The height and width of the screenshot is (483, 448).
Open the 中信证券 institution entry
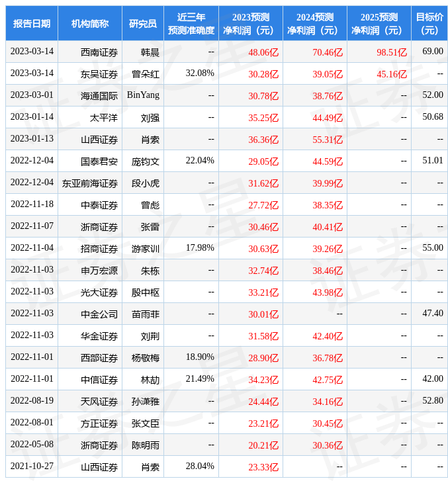point(99,380)
